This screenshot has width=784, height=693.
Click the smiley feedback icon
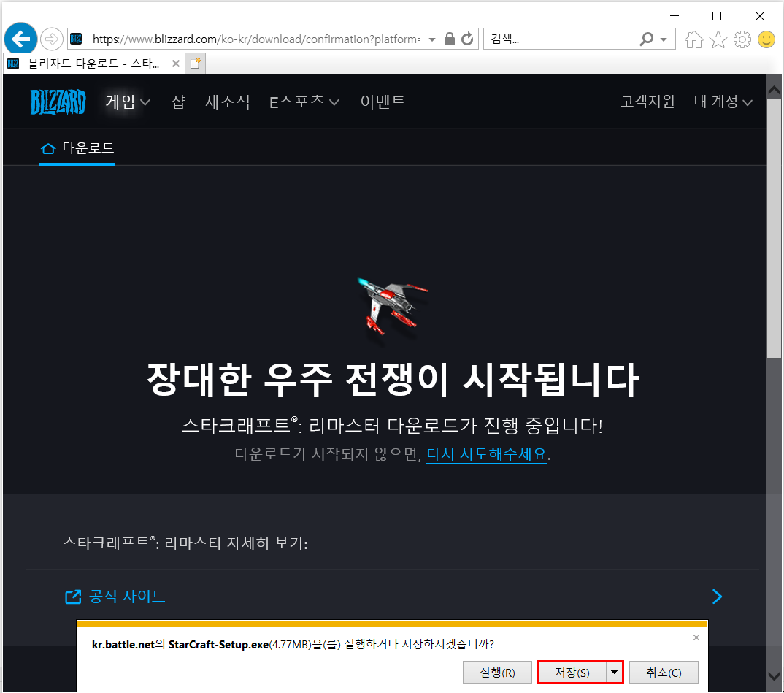tap(766, 39)
